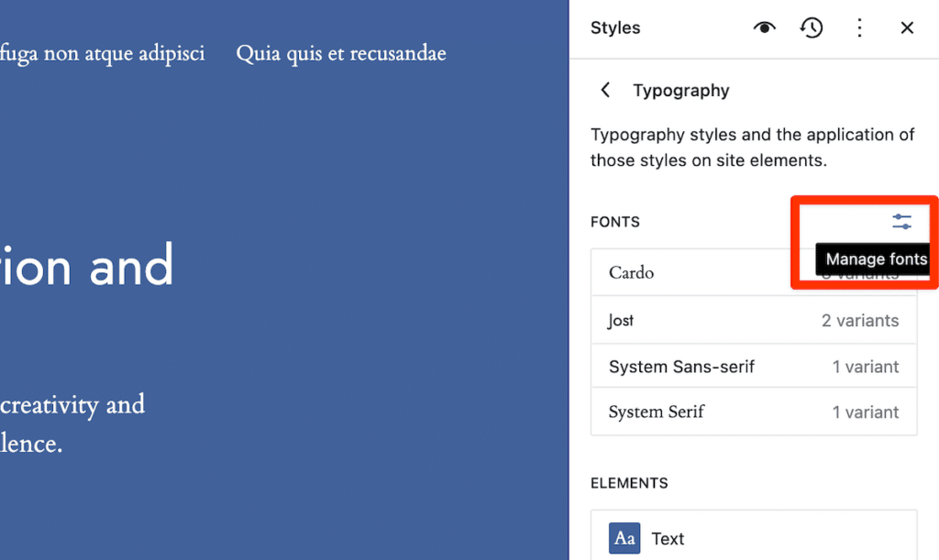Screen dimensions: 939x560
Task: Click the Quia quis et recusandae nav link
Action: (x=341, y=53)
